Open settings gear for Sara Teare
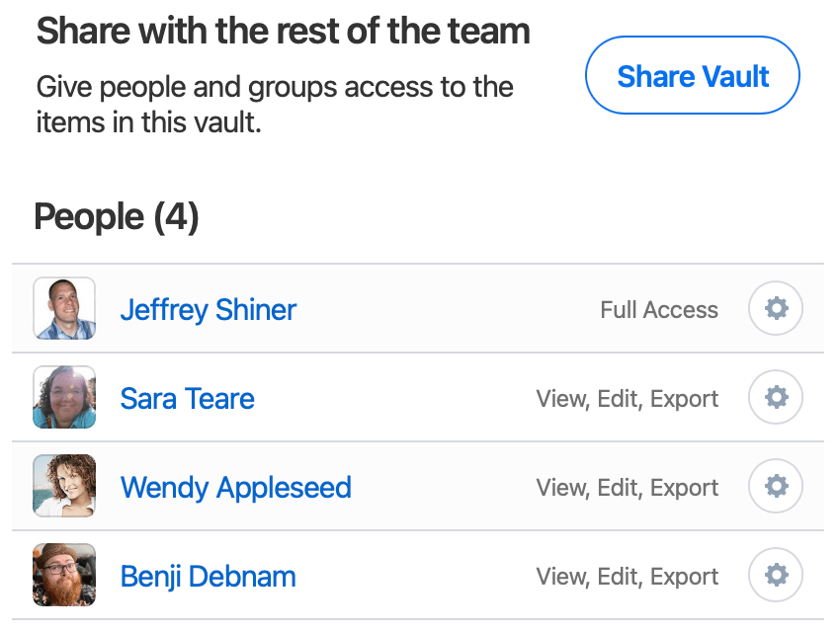Viewport: 840px width, 632px height. tap(775, 397)
